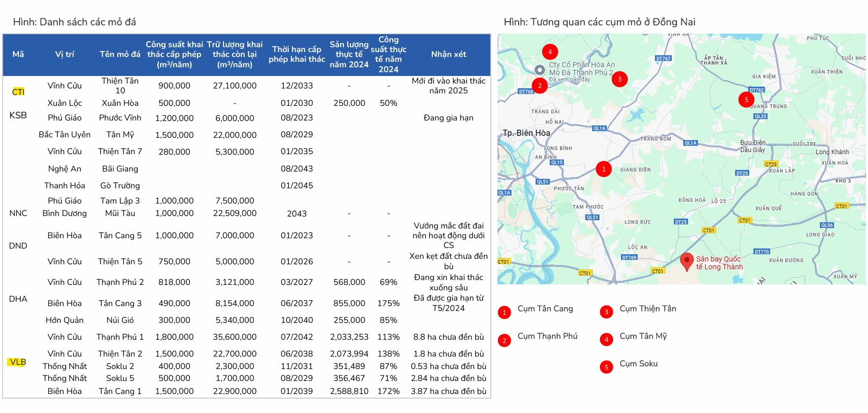Click map marker 5 near Quang Trung

point(746,99)
